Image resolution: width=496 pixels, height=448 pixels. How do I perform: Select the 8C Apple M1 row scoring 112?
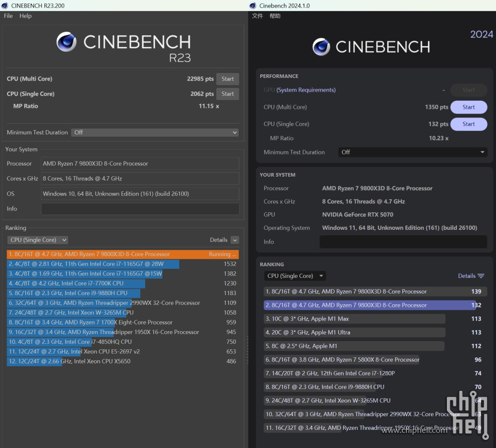pyautogui.click(x=375, y=346)
